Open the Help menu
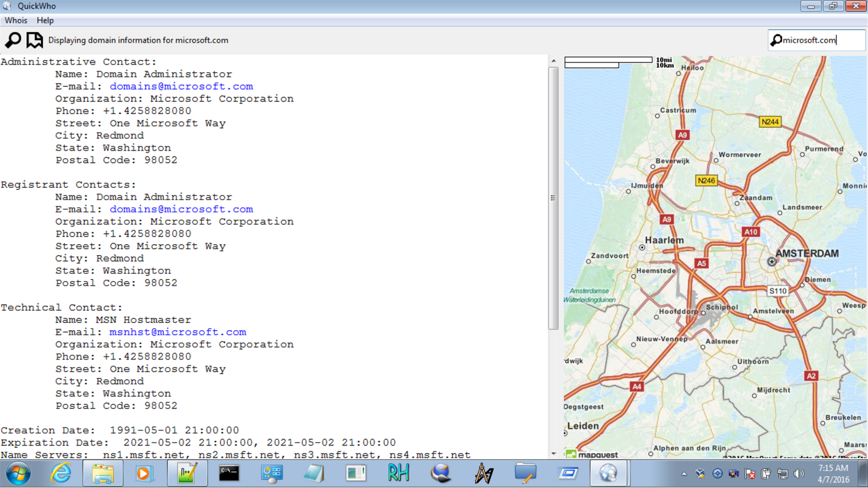 [x=45, y=20]
